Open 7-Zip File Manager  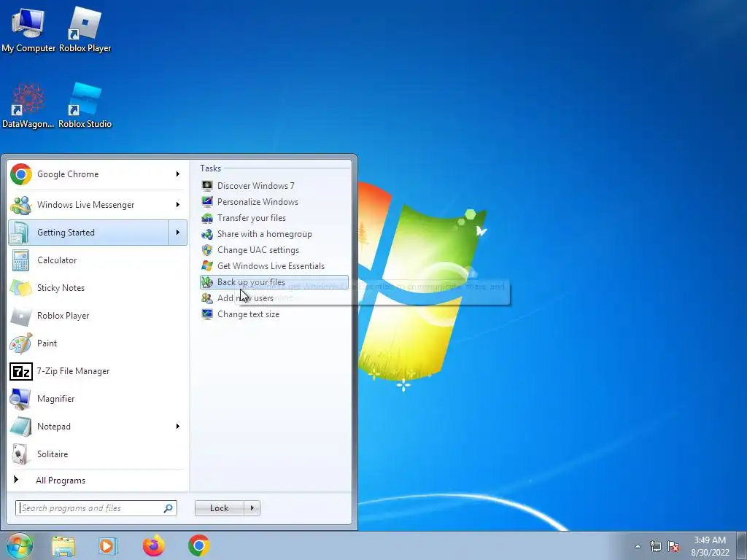pyautogui.click(x=98, y=371)
